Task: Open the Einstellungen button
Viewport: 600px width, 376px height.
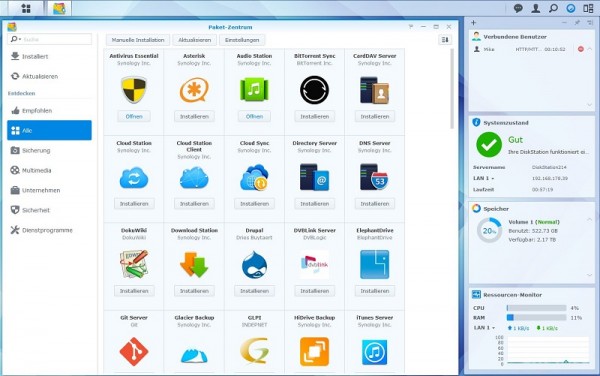Action: point(242,40)
